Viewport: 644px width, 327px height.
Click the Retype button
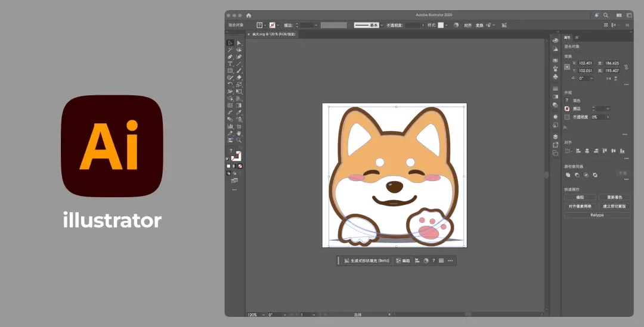pos(597,215)
